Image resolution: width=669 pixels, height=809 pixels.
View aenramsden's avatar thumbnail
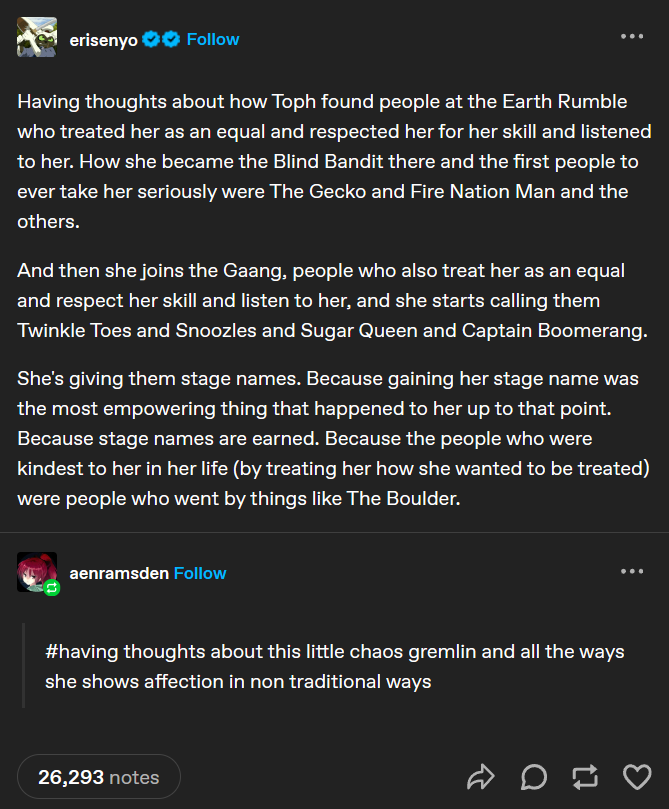[37, 572]
